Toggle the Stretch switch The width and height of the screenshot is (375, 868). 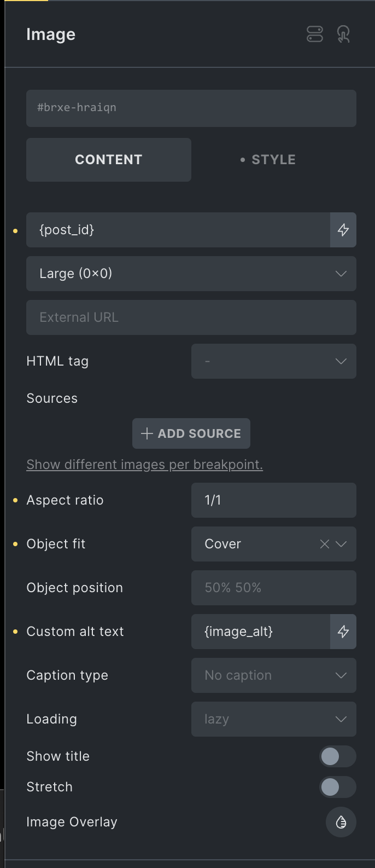coord(338,787)
